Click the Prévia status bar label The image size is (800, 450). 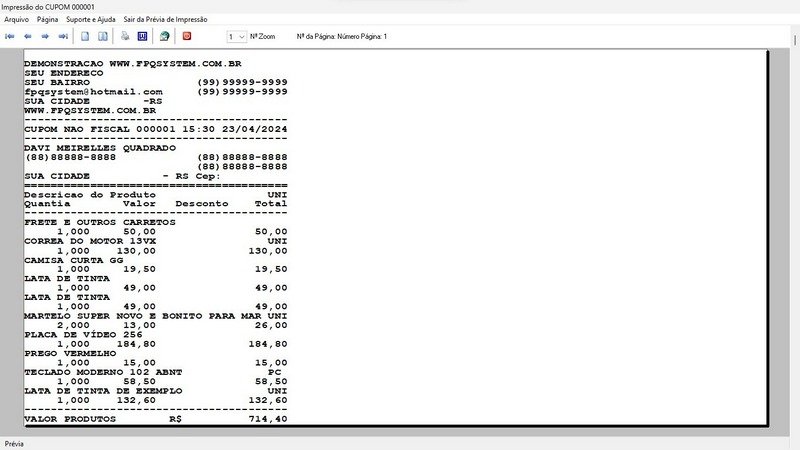click(14, 443)
